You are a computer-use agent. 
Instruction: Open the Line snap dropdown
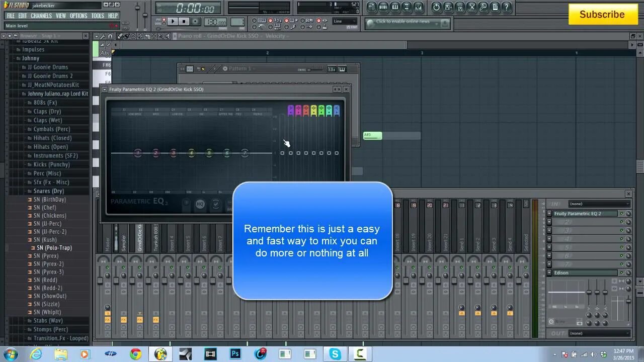[x=345, y=21]
